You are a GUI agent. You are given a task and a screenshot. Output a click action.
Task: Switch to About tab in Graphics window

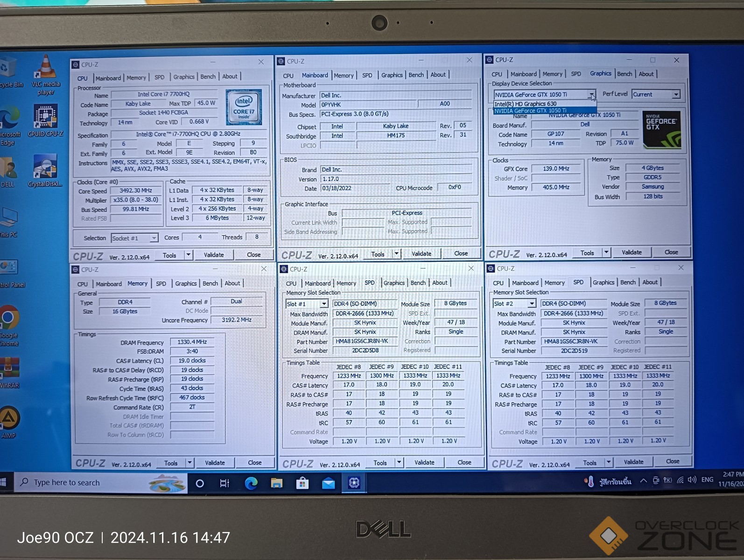pos(646,74)
